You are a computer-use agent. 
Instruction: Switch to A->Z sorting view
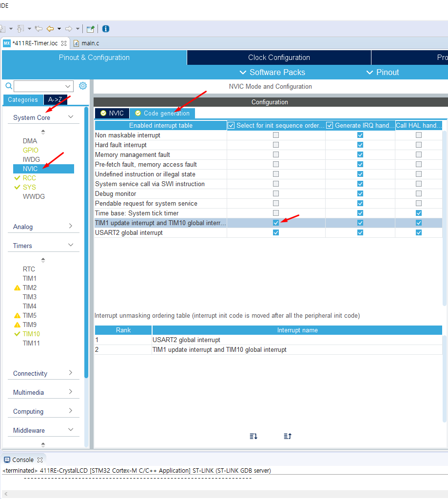pyautogui.click(x=55, y=99)
